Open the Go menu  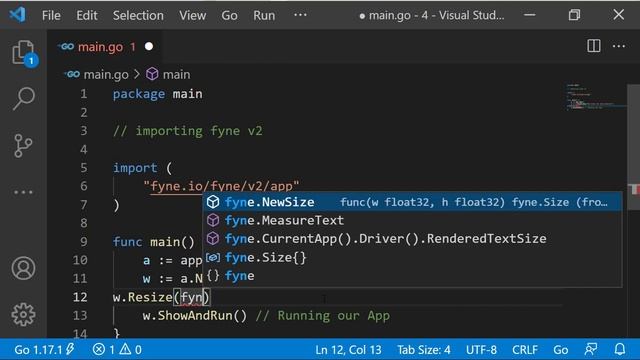229,16
